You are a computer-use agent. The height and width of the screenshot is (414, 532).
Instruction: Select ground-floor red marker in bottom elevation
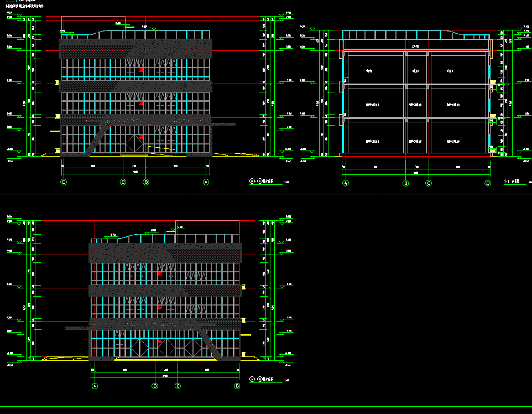[160, 341]
